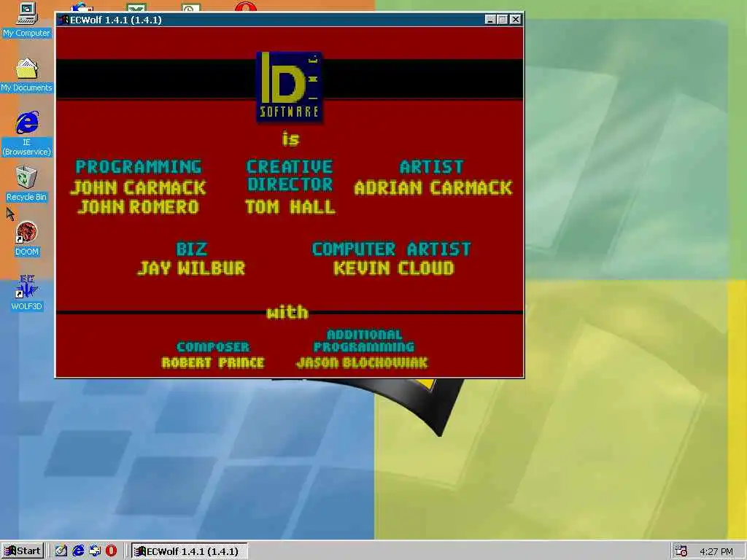This screenshot has height=560, width=747.
Task: Click the 'PROGRAMMING' heading in credits
Action: (139, 167)
